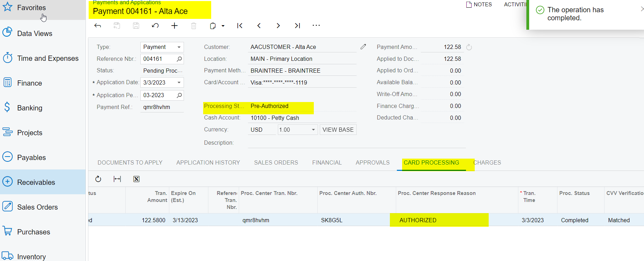The width and height of the screenshot is (644, 261).
Task: Click the Completed proc status cell
Action: click(x=581, y=220)
